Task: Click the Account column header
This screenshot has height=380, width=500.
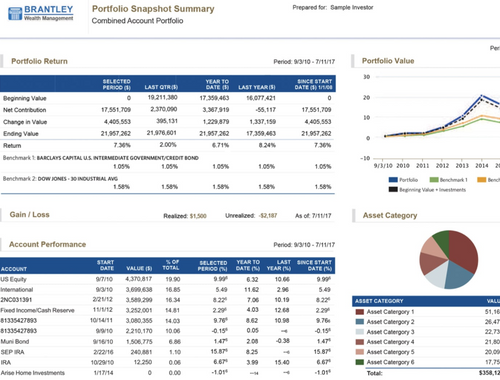Action: tap(14, 269)
